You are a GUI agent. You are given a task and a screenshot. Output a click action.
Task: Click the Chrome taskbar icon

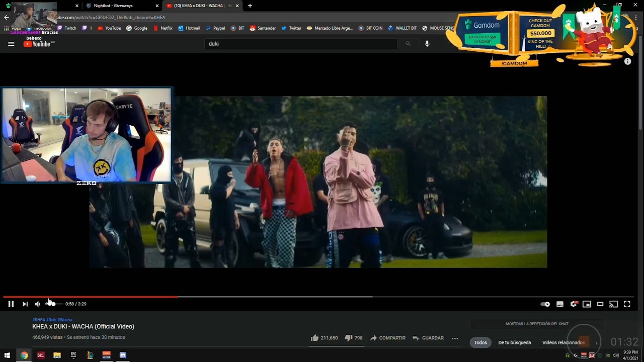pos(24,355)
